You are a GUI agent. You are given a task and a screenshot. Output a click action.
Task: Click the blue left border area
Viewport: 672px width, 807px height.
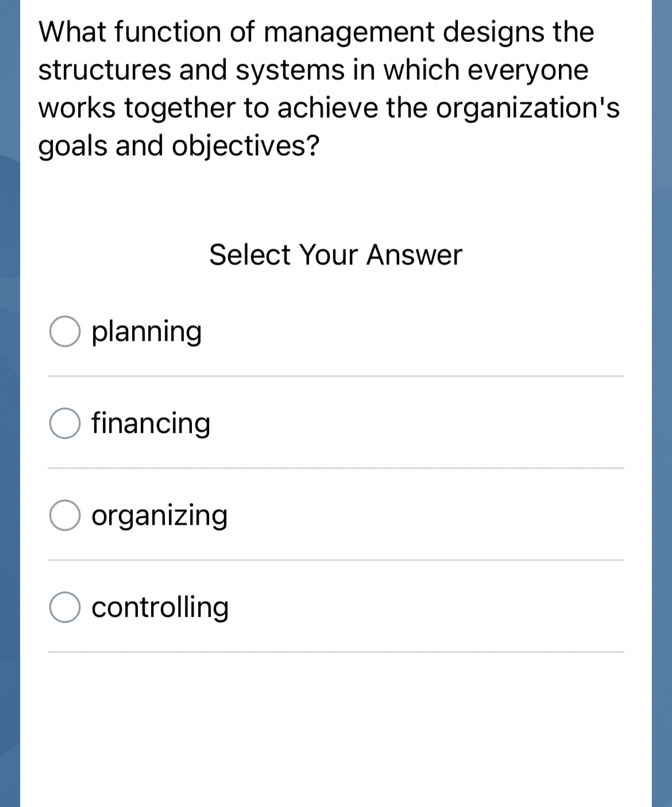9,402
